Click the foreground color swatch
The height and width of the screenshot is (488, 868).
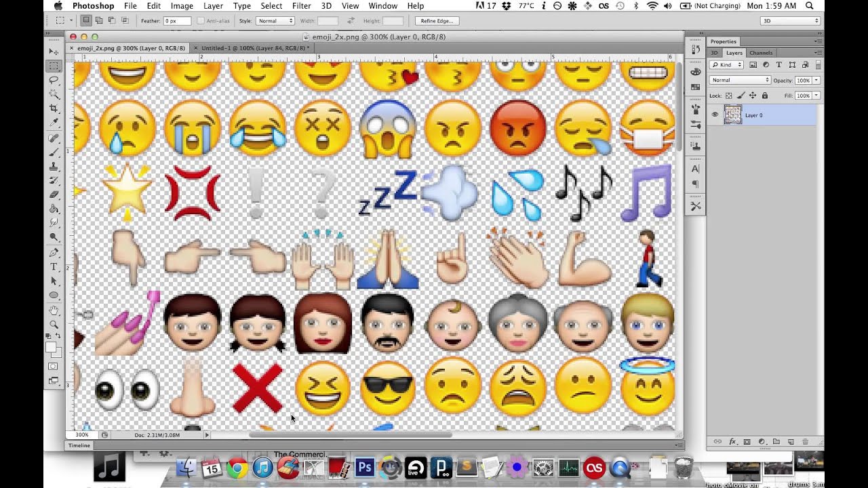point(50,347)
